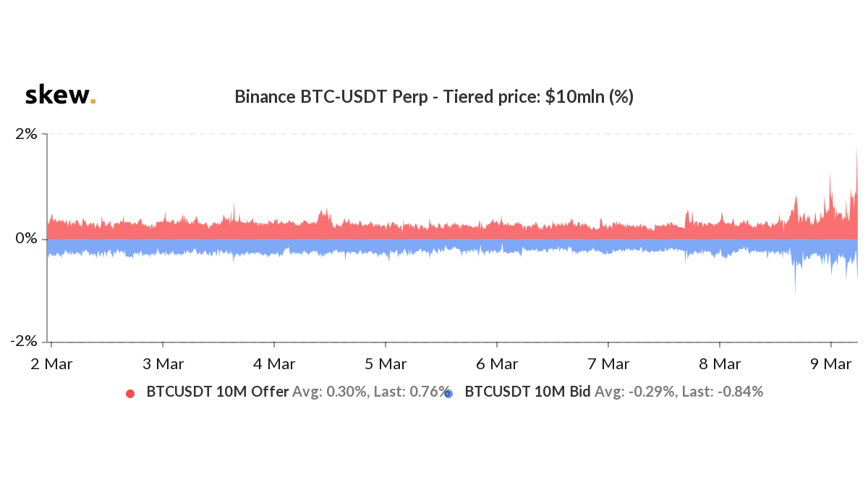Select the 7 Mar x-axis label
Image resolution: width=868 pixels, height=485 pixels.
608,363
